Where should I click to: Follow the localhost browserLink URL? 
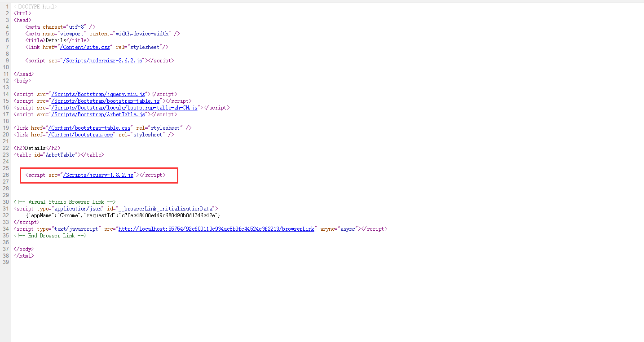(x=216, y=229)
